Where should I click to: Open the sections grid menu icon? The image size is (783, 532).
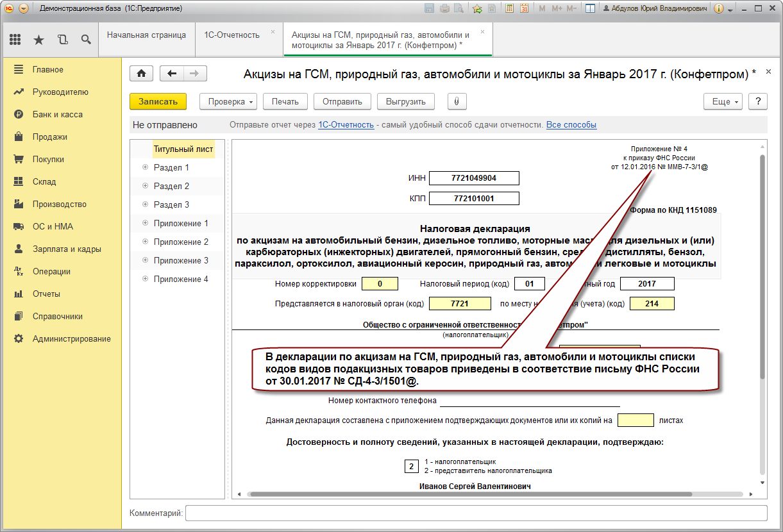[15, 40]
